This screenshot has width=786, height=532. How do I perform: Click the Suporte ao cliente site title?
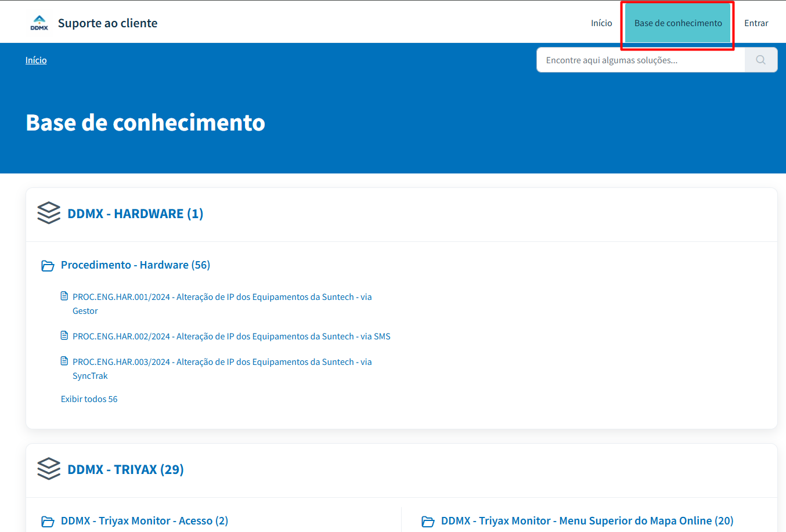click(x=108, y=23)
